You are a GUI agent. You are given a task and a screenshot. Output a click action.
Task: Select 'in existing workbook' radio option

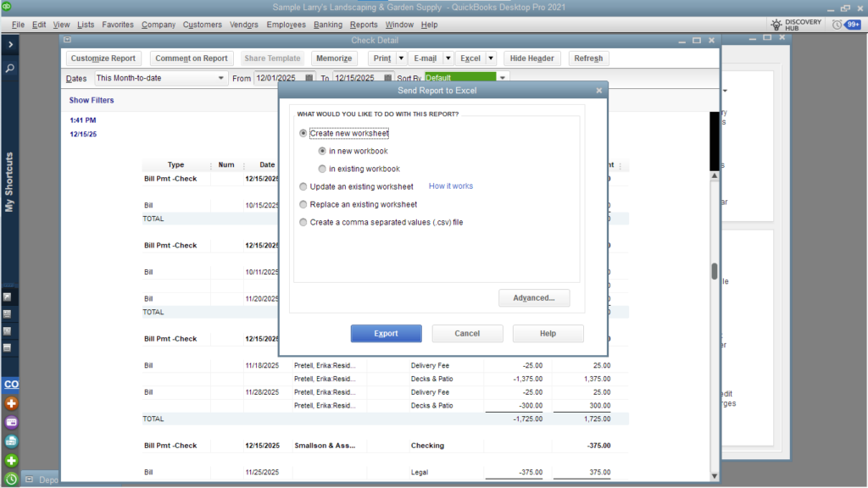pos(322,169)
